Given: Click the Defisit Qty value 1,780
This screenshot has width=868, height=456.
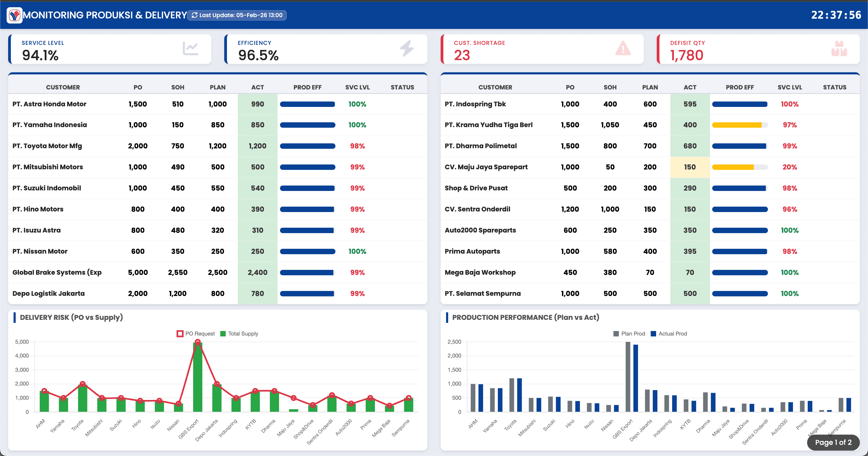Looking at the screenshot, I should [687, 55].
